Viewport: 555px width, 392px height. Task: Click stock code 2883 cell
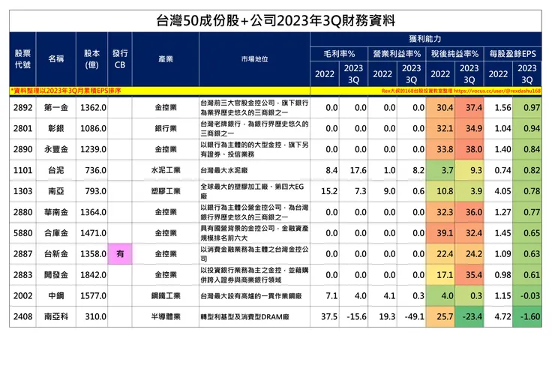pyautogui.click(x=22, y=274)
